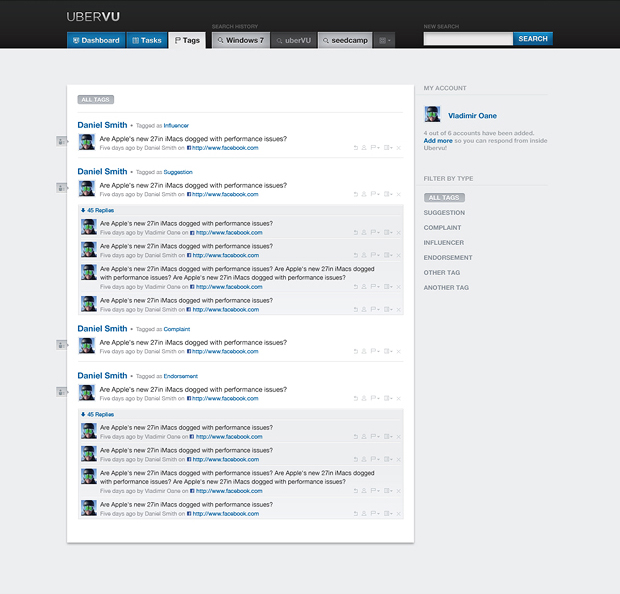The width and height of the screenshot is (620, 594).
Task: Open the list menu dropdown on the Complaint post
Action: pyautogui.click(x=388, y=352)
